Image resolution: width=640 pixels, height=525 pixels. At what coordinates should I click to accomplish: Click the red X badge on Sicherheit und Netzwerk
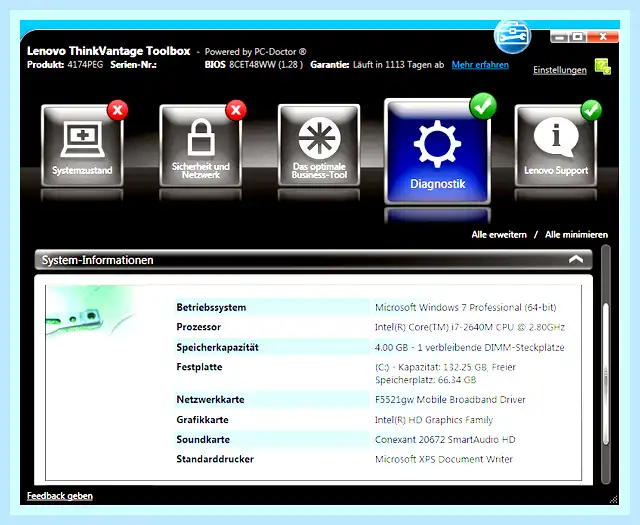(x=236, y=110)
